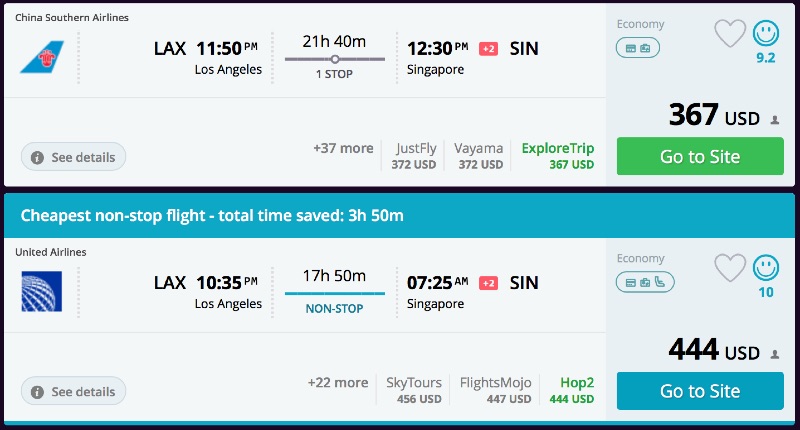
Task: Click the China Southern Airlines logo
Action: point(42,56)
